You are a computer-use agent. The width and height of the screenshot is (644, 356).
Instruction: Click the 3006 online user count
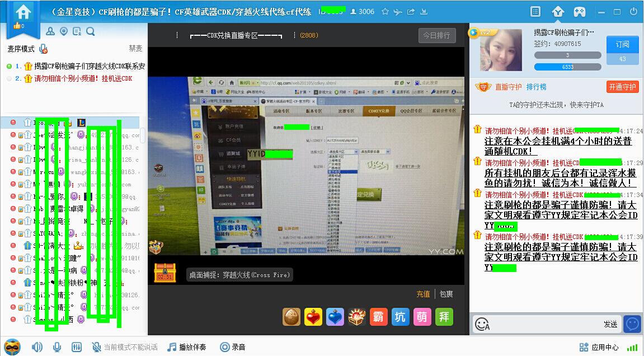[362, 12]
